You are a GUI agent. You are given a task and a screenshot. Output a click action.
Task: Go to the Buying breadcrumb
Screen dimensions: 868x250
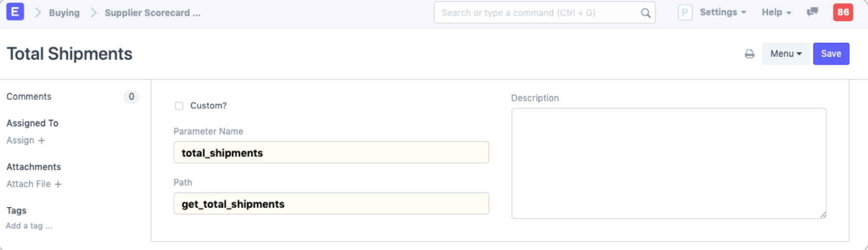[64, 13]
